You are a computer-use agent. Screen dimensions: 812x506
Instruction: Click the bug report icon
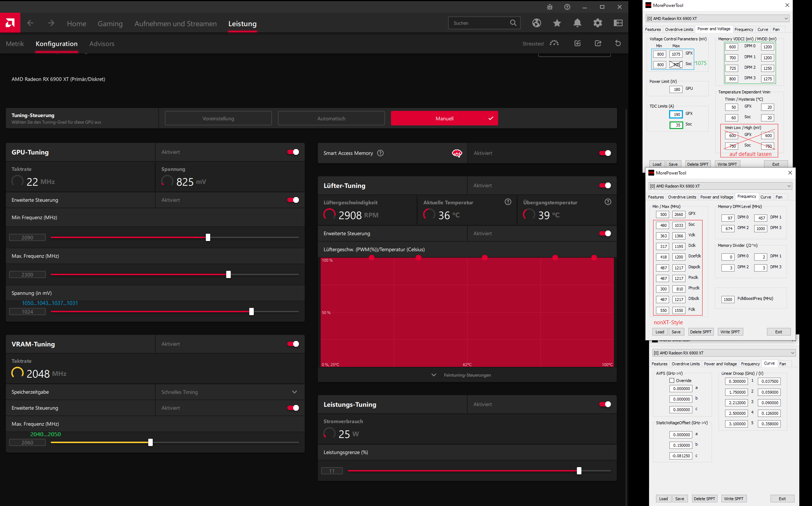549,7
